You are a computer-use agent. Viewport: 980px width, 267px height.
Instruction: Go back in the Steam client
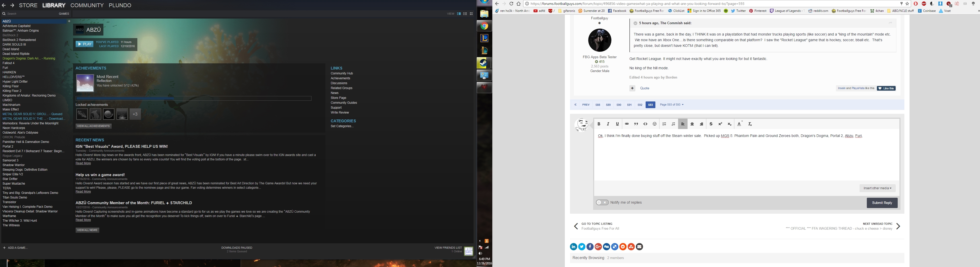pos(4,5)
